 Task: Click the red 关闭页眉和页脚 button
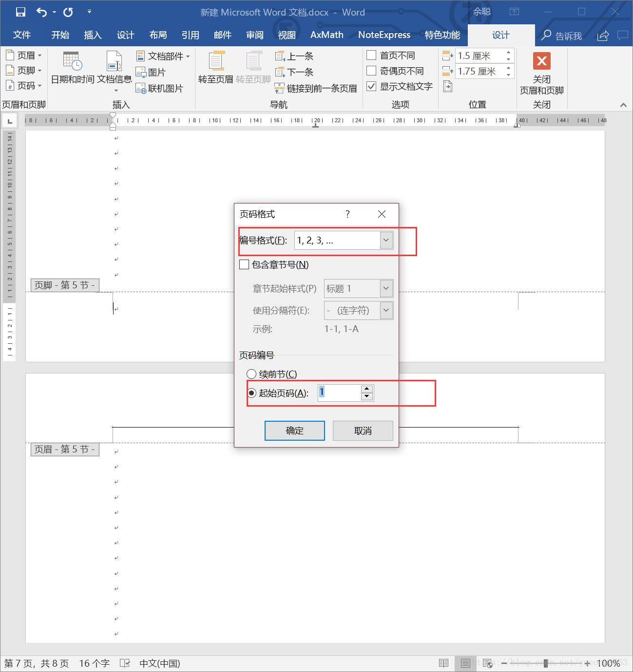(541, 73)
